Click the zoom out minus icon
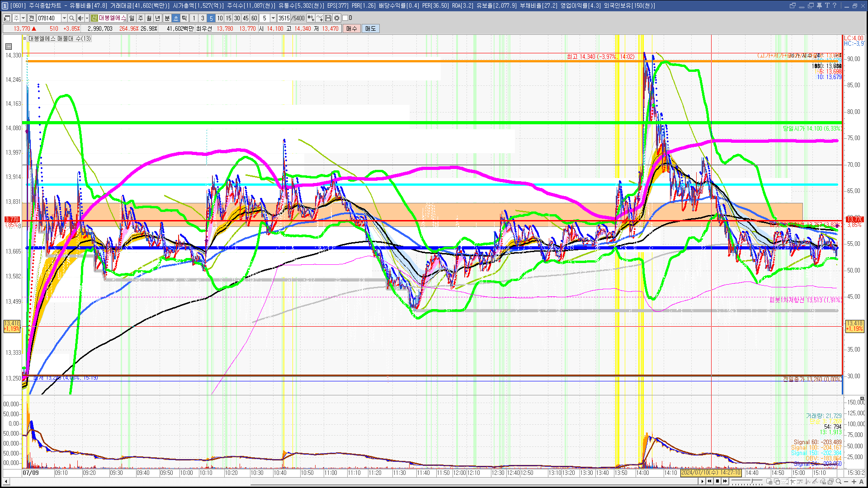Image resolution: width=868 pixels, height=488 pixels. coord(846,481)
